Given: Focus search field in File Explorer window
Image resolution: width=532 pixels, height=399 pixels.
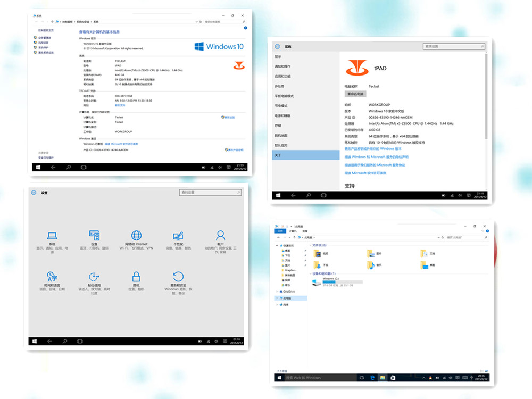Looking at the screenshot, I should coord(467,237).
